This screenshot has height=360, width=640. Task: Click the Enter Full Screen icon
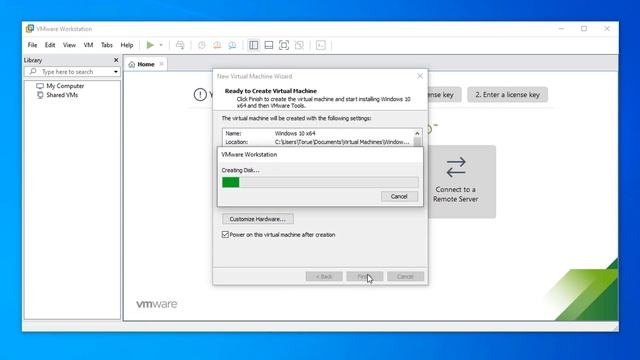(284, 45)
